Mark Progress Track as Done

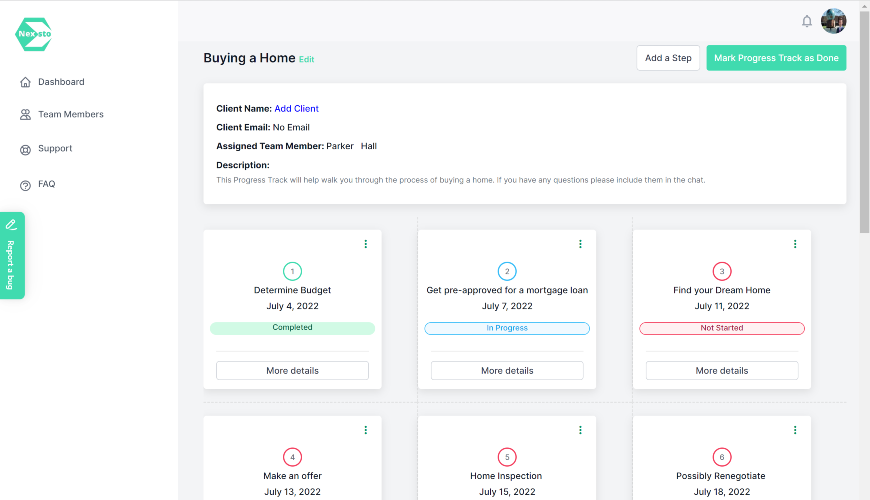(776, 58)
